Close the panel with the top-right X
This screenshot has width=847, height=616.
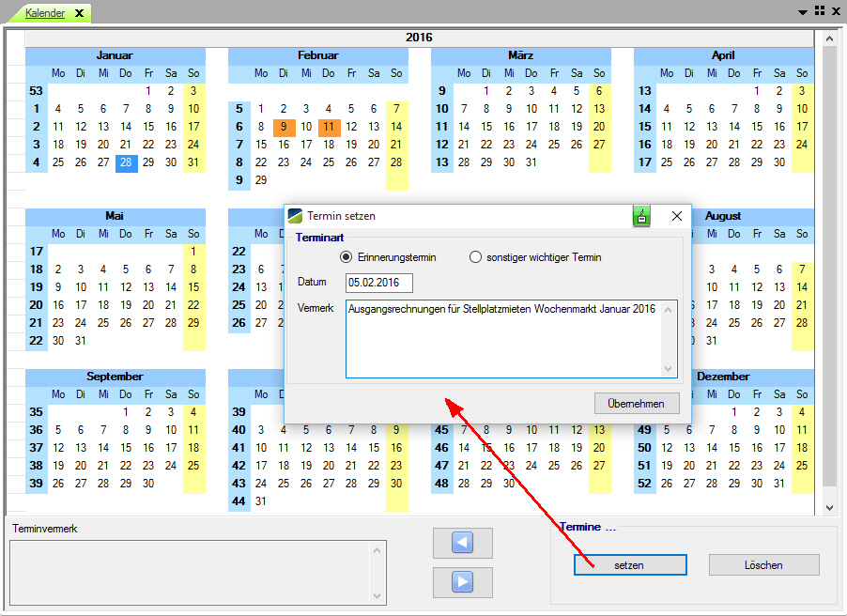[x=836, y=11]
